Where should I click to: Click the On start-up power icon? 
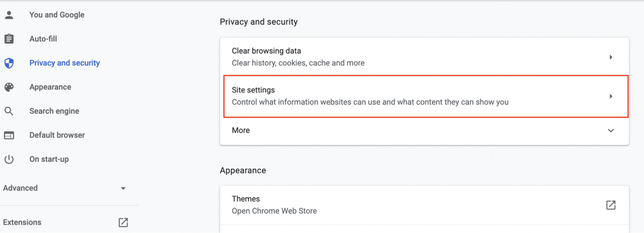pyautogui.click(x=9, y=159)
